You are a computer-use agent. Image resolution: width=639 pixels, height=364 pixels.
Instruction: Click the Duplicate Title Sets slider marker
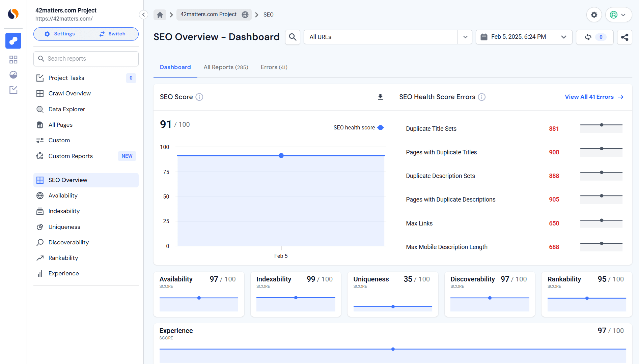(601, 124)
